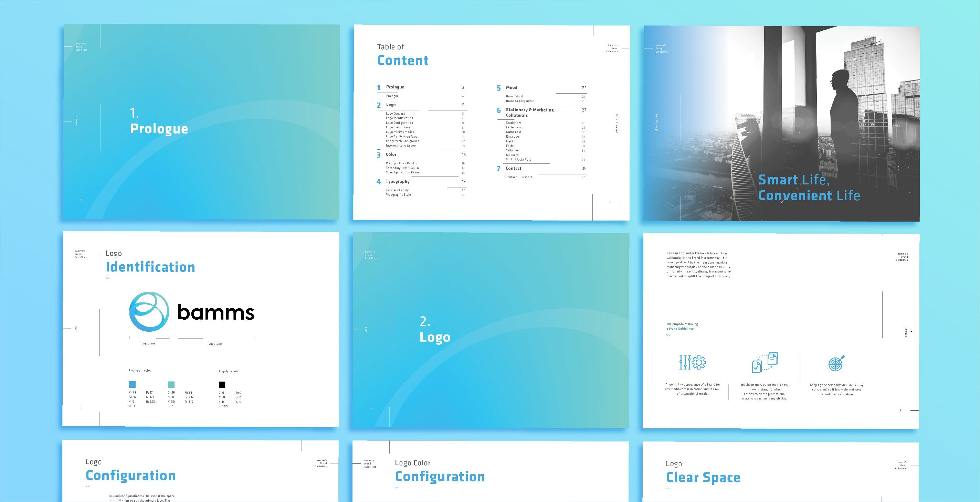Click 'Letterhead' in the contents list
Screen dimensions: 980x502
click(x=514, y=127)
